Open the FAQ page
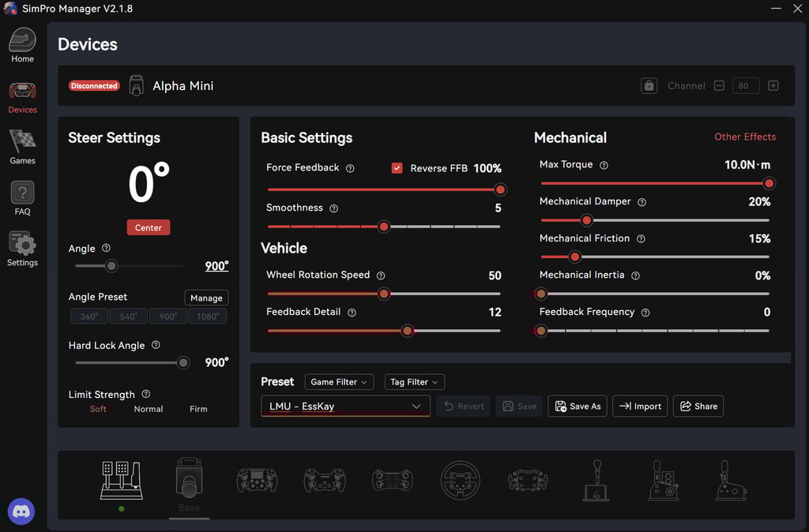The height and width of the screenshot is (532, 809). (x=22, y=198)
